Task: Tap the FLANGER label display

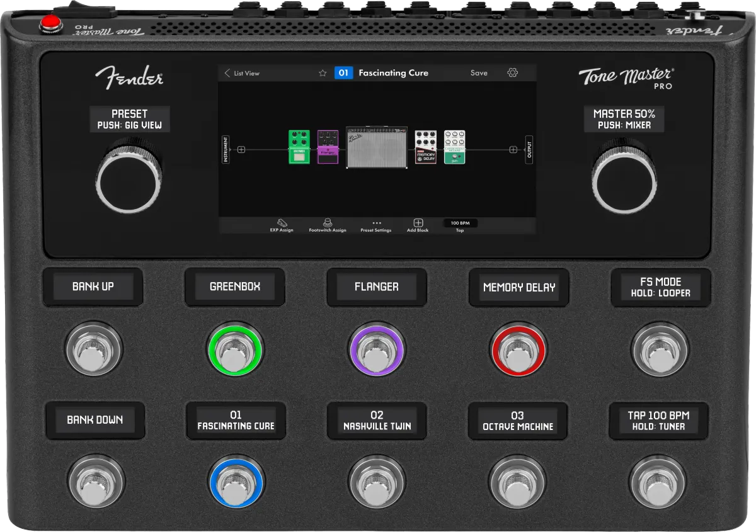Action: click(x=377, y=286)
